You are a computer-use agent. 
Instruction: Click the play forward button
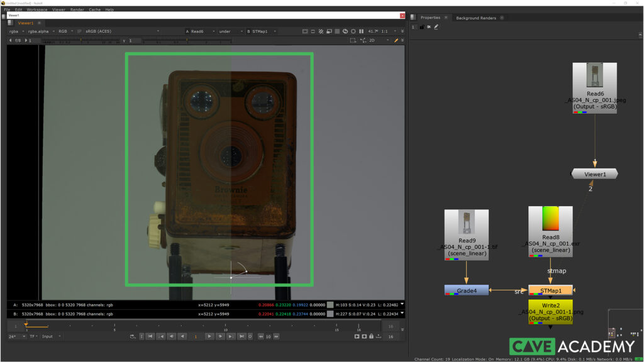click(x=210, y=336)
